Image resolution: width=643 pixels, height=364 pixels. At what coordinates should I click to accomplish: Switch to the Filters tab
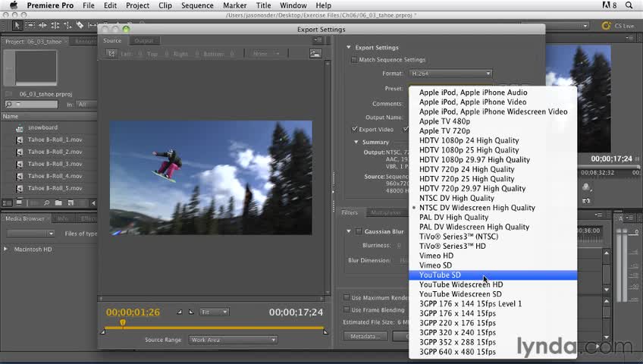coord(350,212)
